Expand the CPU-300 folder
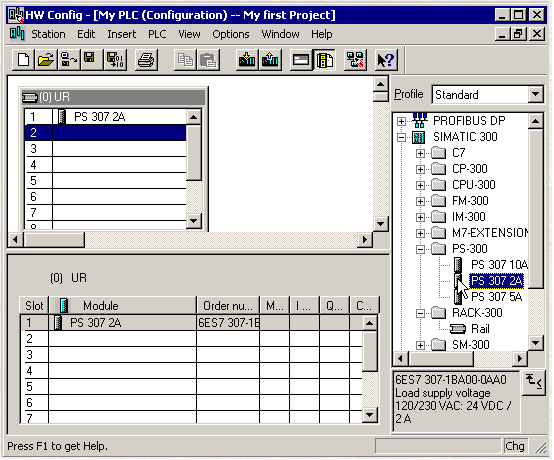 [420, 185]
